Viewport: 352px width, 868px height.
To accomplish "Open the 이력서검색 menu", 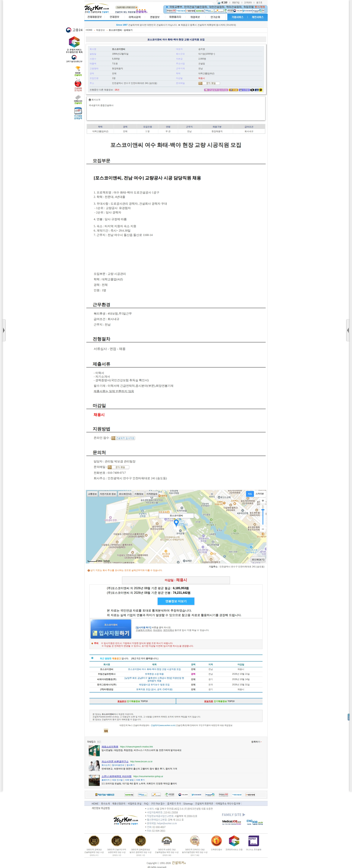I will pyautogui.click(x=135, y=17).
